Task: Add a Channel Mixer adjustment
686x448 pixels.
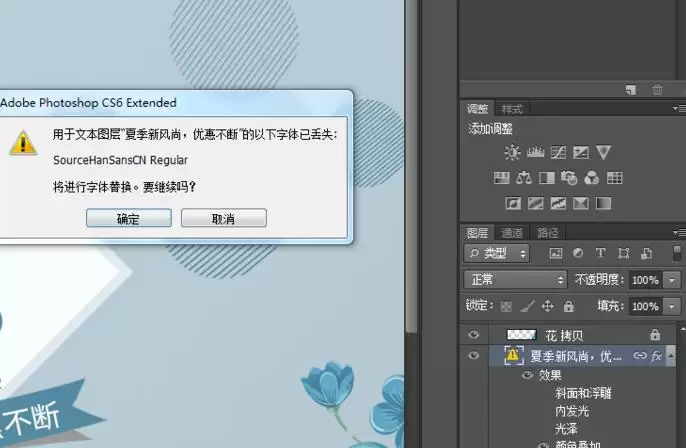Action: (x=592, y=178)
